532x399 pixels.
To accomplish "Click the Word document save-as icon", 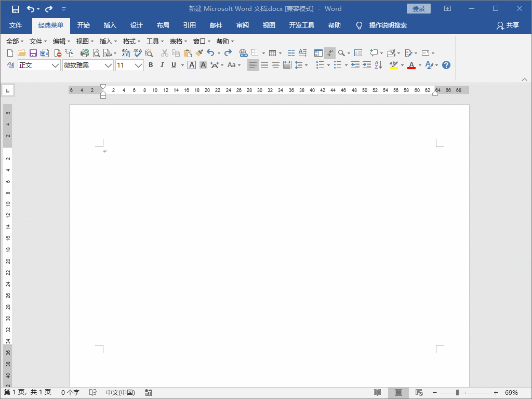I will click(45, 53).
